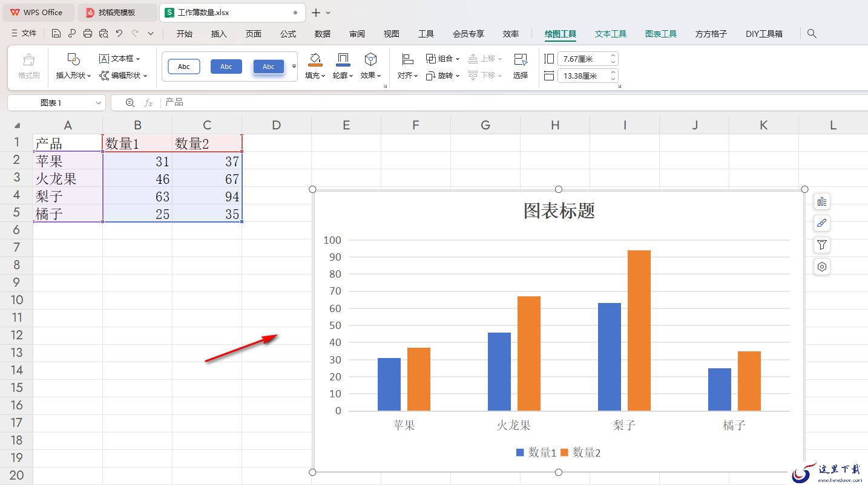Switch to the 开始 ribbon tab

(185, 34)
